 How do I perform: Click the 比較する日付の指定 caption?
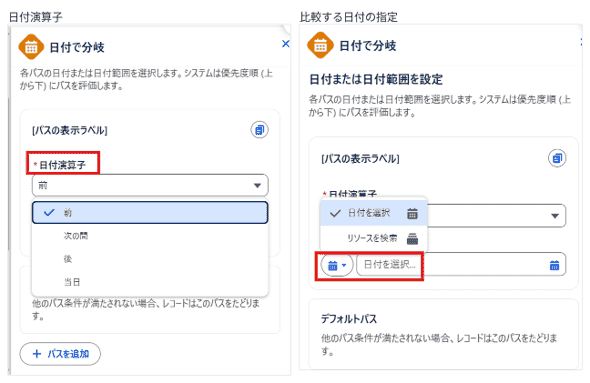tap(348, 17)
